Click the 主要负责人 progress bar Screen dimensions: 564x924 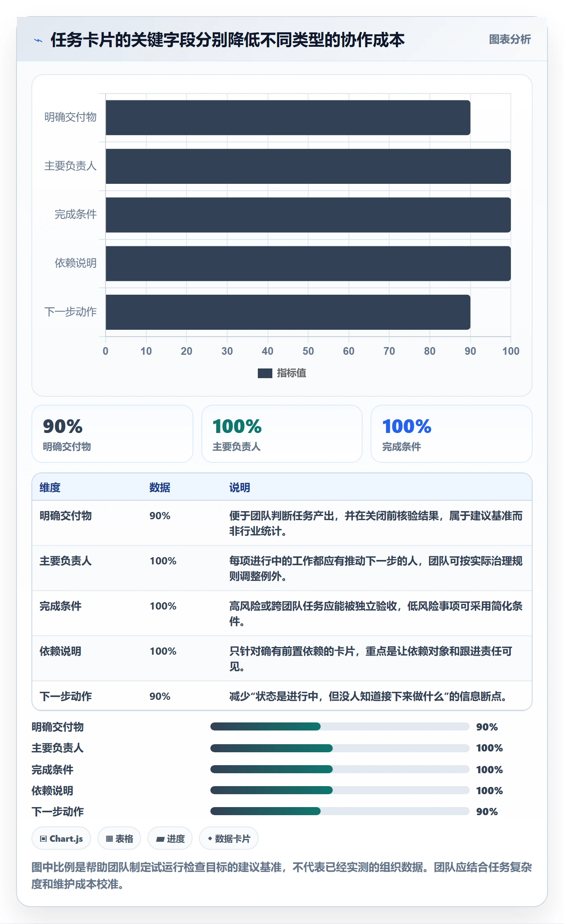coord(340,748)
